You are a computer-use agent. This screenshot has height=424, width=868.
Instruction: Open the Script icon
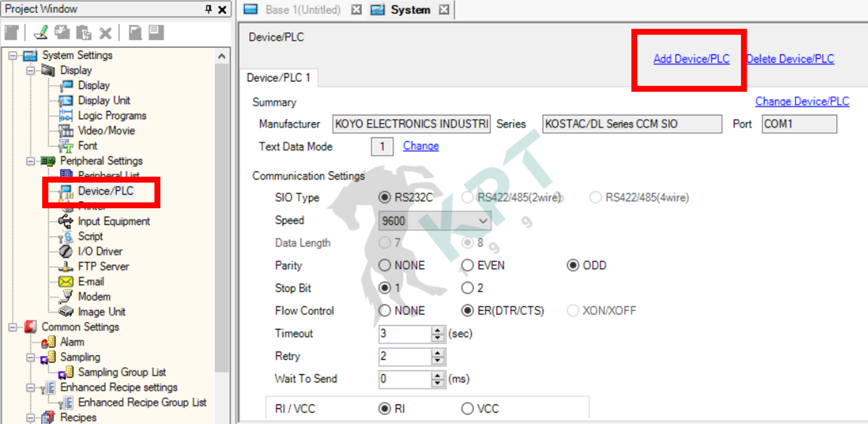(x=66, y=236)
